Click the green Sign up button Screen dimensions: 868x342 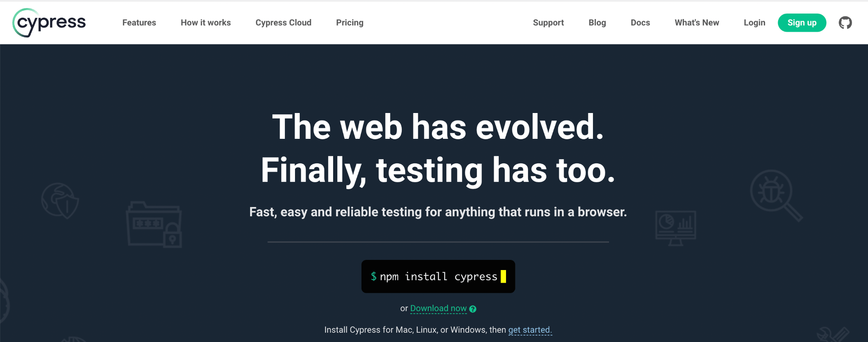(x=802, y=23)
